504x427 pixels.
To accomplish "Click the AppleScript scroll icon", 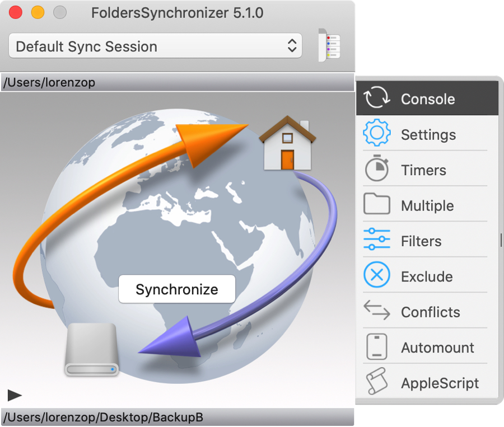I will tap(377, 381).
